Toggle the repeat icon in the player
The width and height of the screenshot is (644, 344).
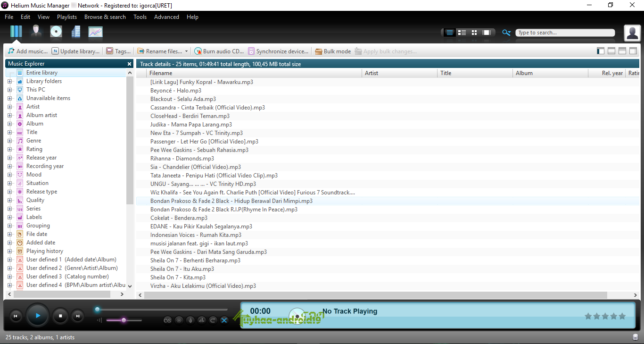click(x=213, y=320)
